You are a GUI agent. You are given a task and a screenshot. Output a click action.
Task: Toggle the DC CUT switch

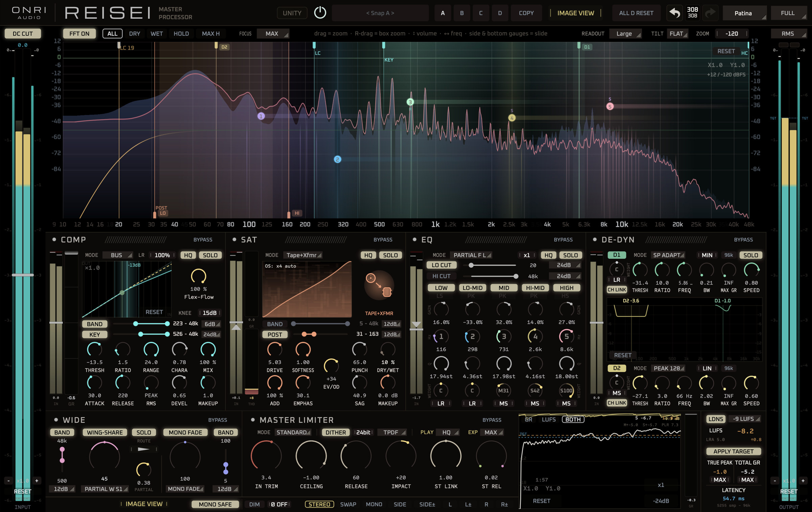coord(23,34)
